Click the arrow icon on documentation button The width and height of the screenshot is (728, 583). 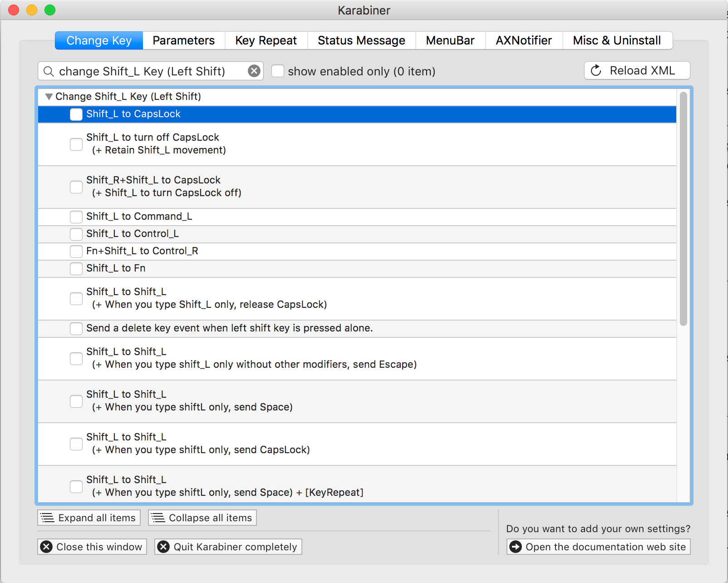point(516,547)
